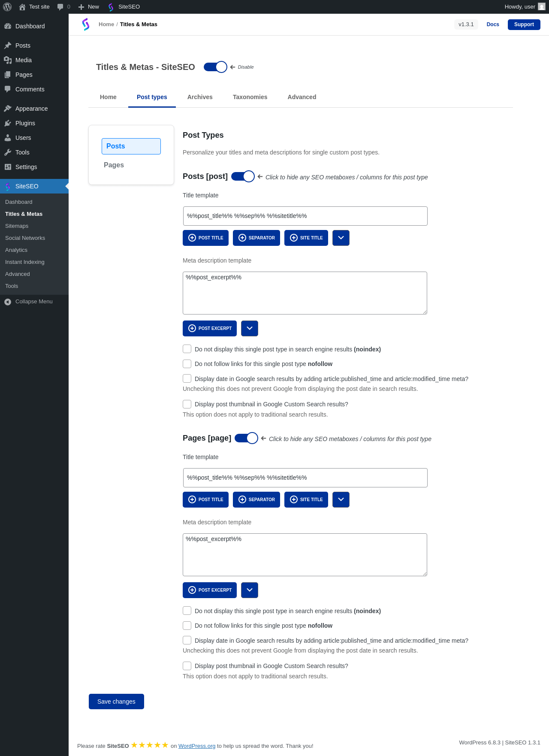549x756 pixels.
Task: Click the SiteSEO logo beside the breadcrumb
Action: click(86, 24)
